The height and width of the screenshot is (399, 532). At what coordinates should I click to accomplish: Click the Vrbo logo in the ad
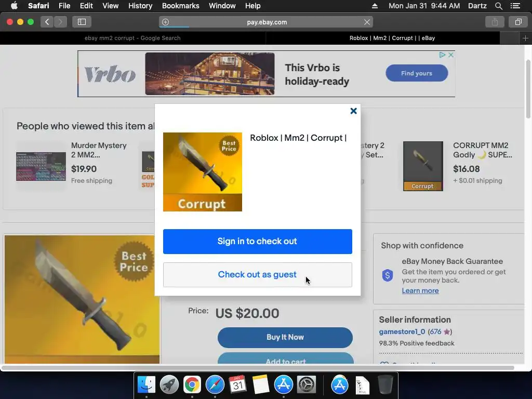click(x=110, y=74)
